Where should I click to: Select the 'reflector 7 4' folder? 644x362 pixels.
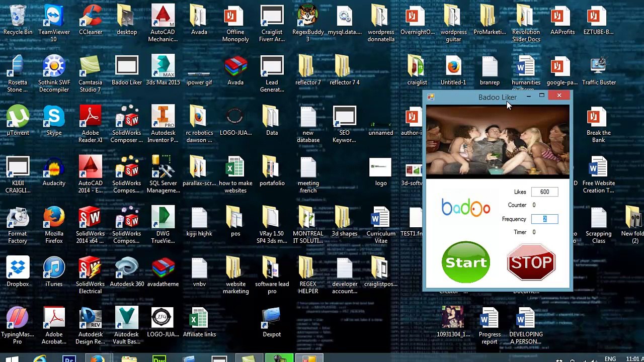[344, 70]
